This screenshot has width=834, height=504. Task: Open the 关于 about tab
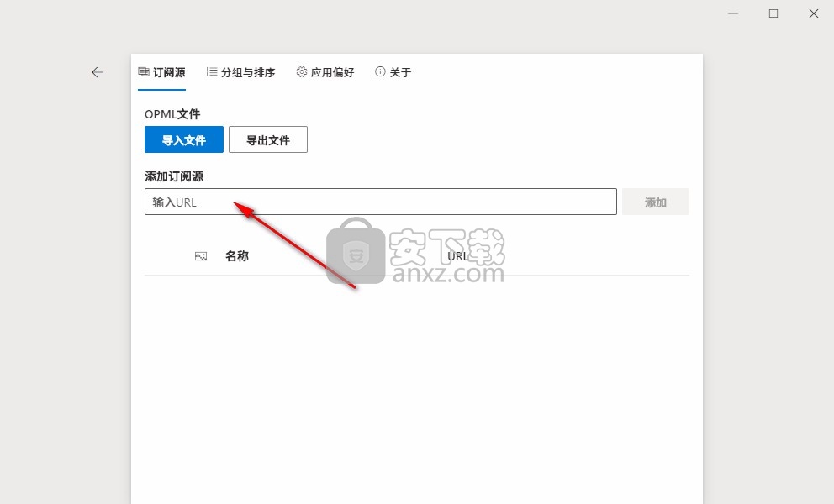(393, 72)
